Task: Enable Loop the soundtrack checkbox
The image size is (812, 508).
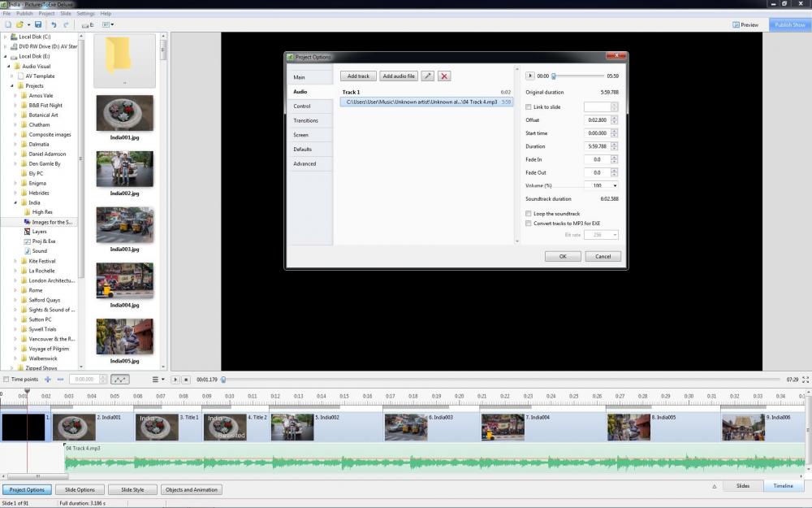Action: tap(529, 214)
